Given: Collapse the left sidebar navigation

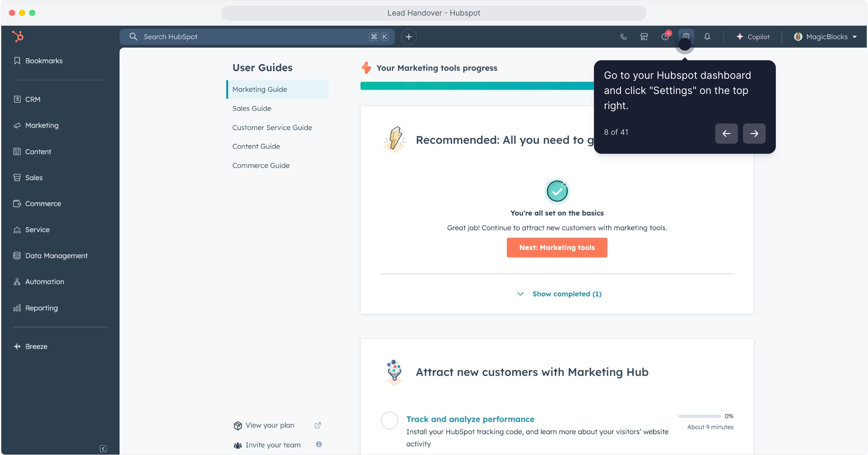Looking at the screenshot, I should point(103,449).
